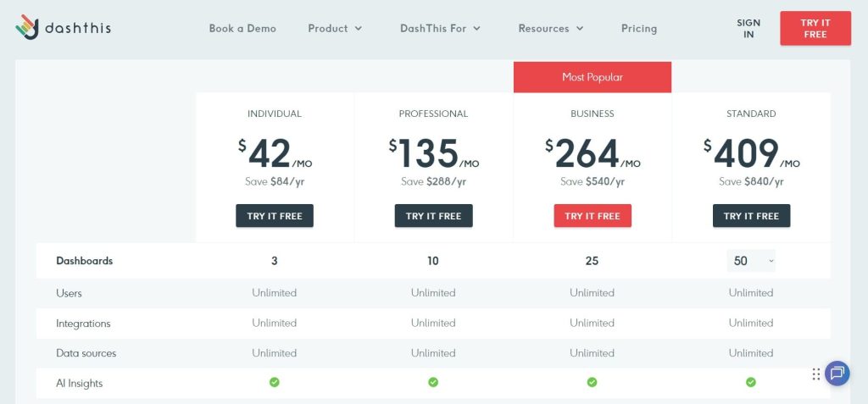Start free trial for Business plan
The image size is (868, 404).
coord(593,216)
